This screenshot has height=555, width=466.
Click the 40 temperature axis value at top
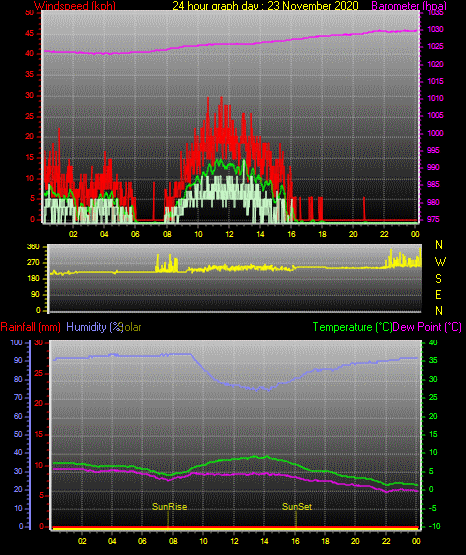point(433,343)
